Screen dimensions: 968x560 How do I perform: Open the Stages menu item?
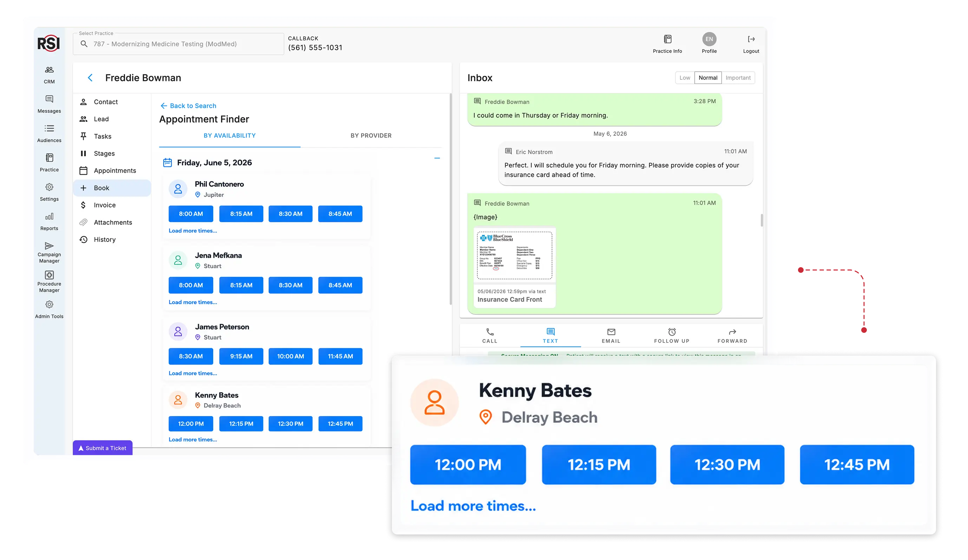(112, 153)
